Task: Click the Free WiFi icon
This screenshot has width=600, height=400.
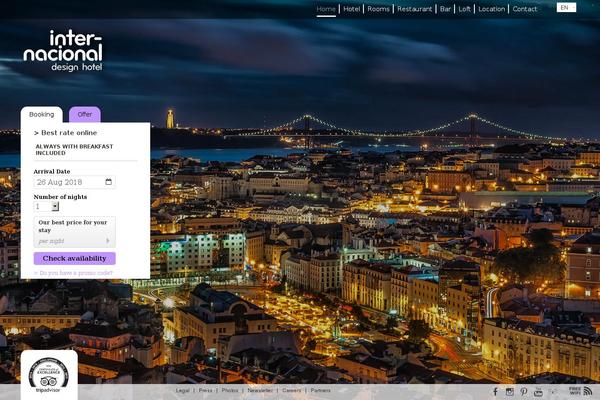Action: 580,391
